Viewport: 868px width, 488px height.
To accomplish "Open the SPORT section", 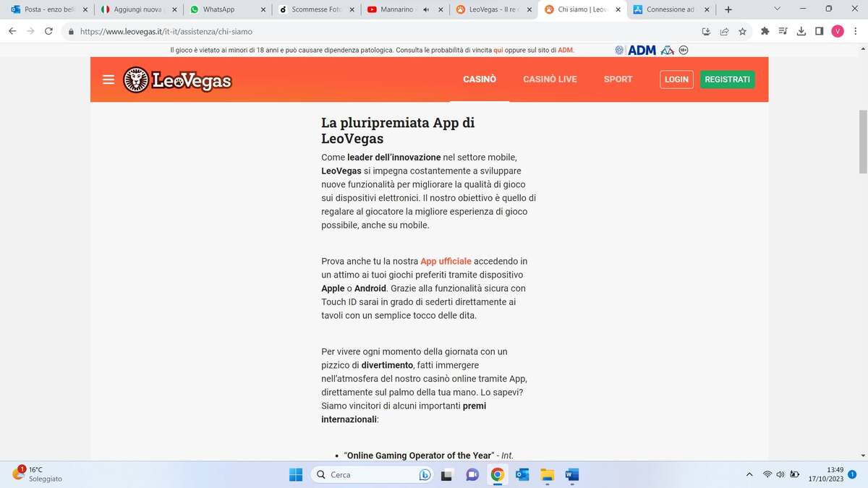I will click(618, 80).
